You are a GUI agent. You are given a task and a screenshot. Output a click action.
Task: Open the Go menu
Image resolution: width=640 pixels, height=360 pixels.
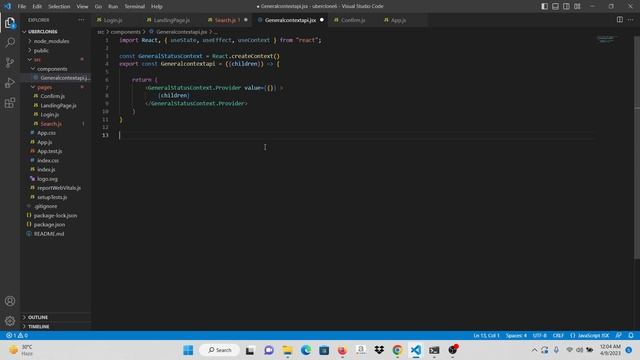pyautogui.click(x=98, y=7)
